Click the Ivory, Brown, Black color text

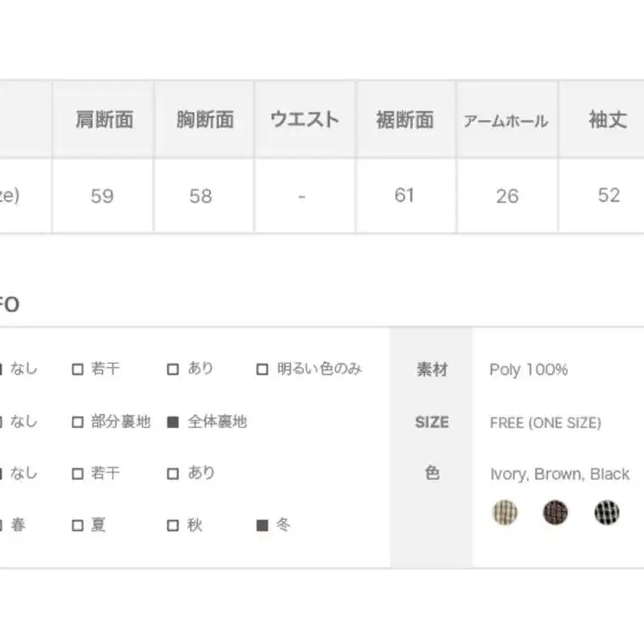coord(559,474)
